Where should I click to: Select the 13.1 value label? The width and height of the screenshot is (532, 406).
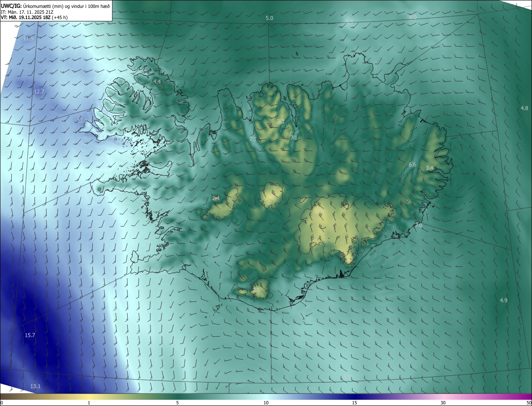(35, 386)
